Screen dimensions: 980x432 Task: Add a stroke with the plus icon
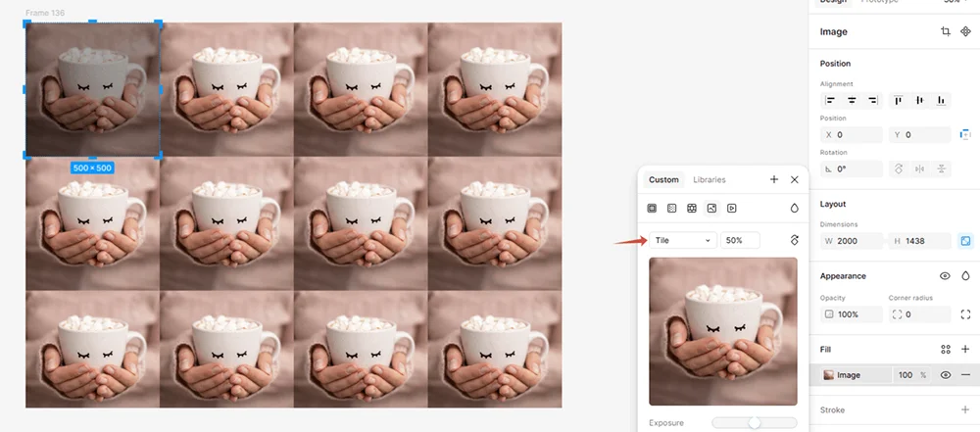tap(965, 410)
